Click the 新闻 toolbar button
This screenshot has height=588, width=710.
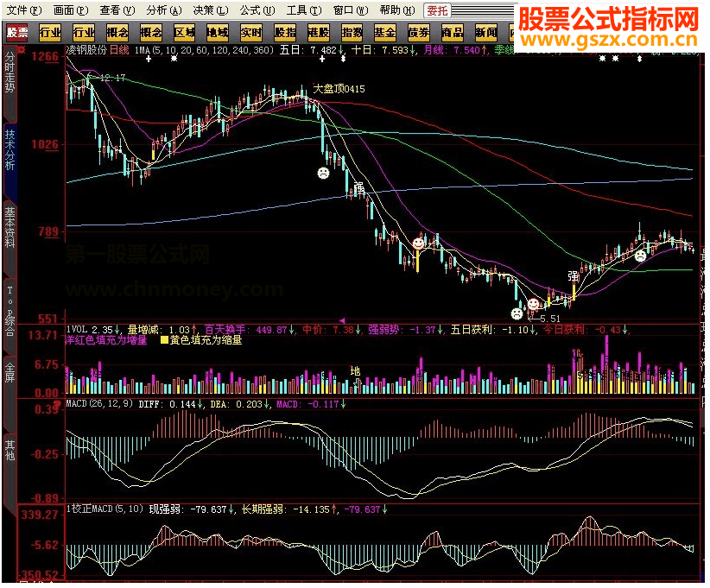click(x=485, y=33)
